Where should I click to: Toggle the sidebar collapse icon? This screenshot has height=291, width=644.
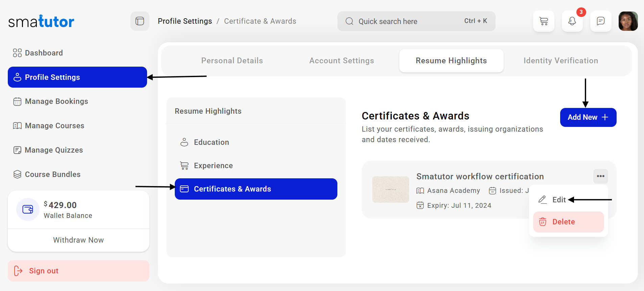click(140, 21)
